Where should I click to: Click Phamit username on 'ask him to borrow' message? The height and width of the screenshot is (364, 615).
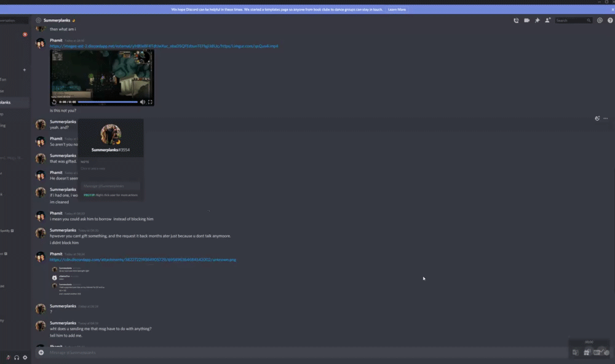[56, 213]
